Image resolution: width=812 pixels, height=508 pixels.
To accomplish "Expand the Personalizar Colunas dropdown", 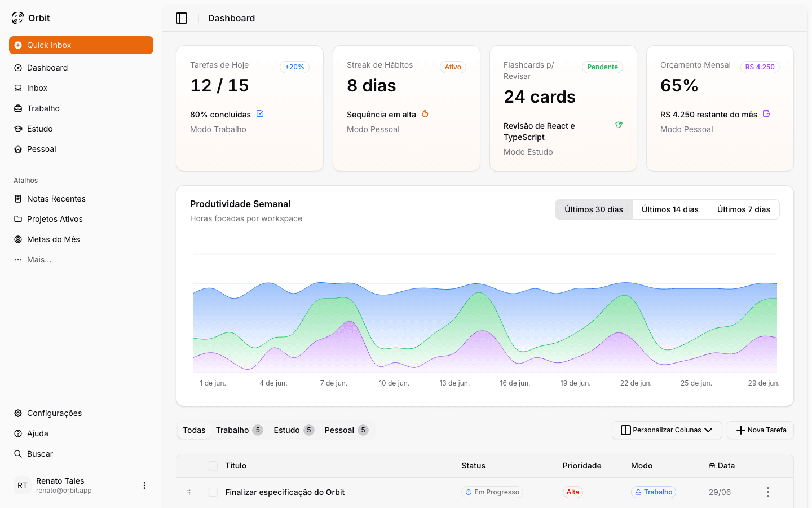I will (667, 430).
